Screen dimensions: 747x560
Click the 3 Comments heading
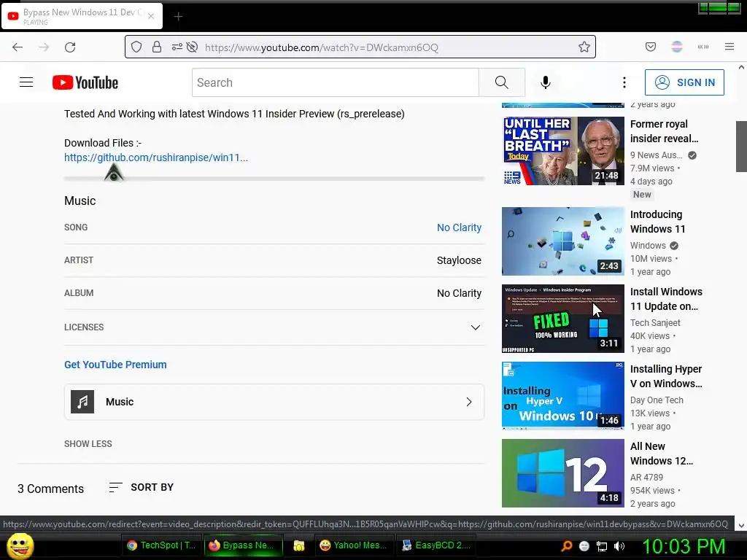pos(50,489)
